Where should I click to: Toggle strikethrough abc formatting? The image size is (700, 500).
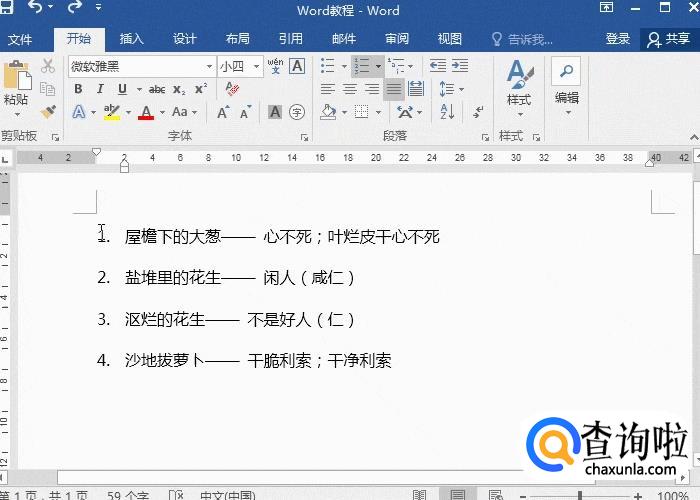pos(157,89)
